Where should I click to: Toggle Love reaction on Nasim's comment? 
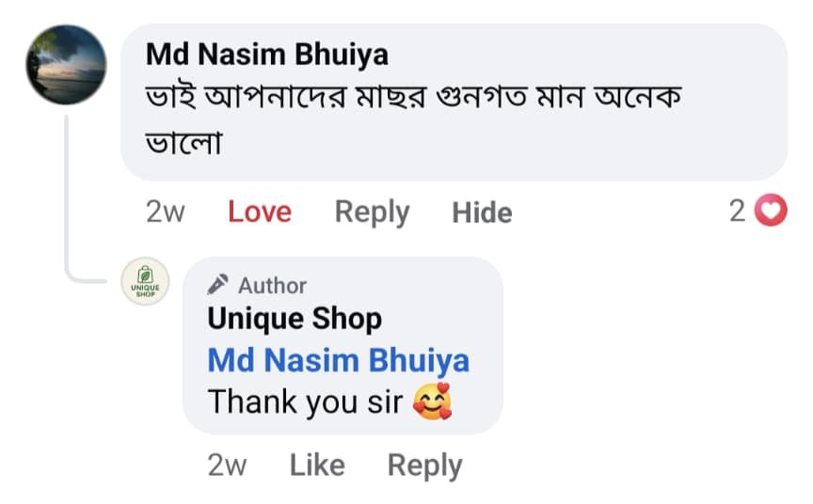[259, 213]
